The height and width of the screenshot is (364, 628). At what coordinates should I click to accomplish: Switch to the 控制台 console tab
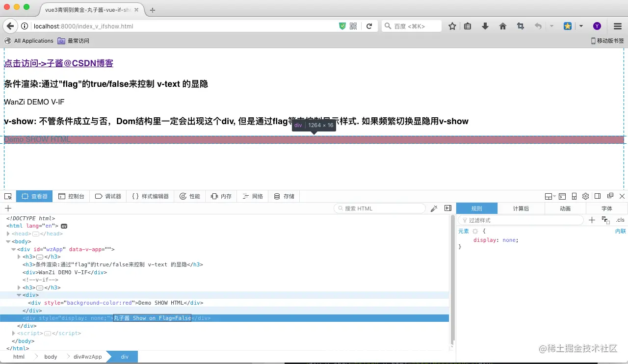tap(72, 196)
